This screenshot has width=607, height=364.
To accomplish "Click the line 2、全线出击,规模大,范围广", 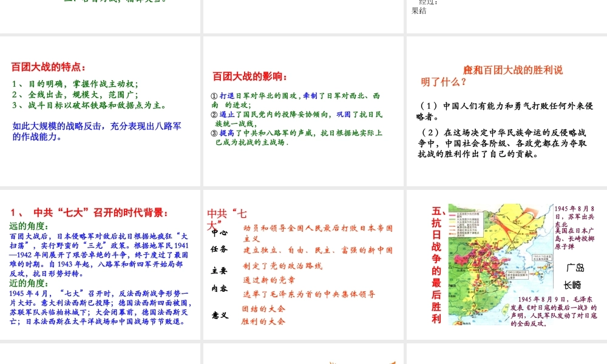I will pos(75,95).
